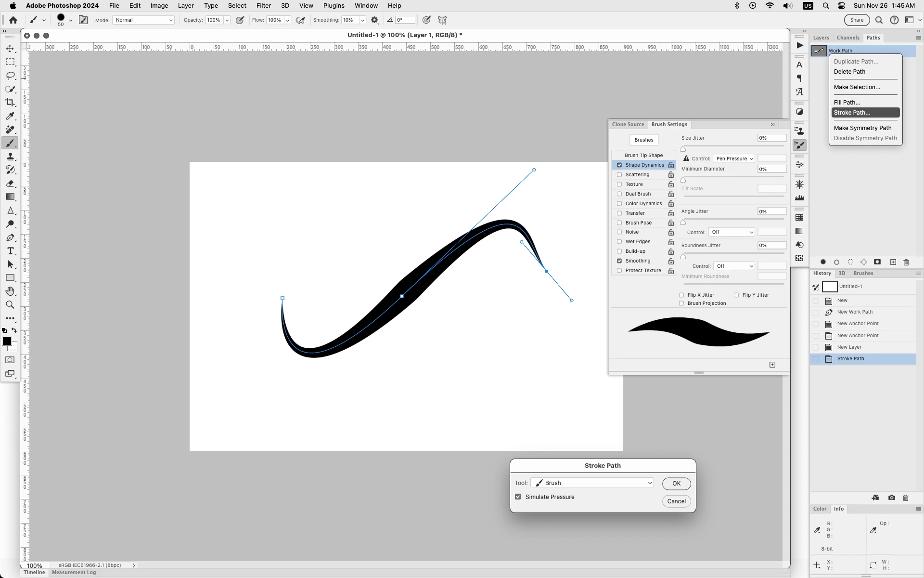The image size is (924, 578).
Task: Enable the Scattering checkbox
Action: click(x=619, y=175)
